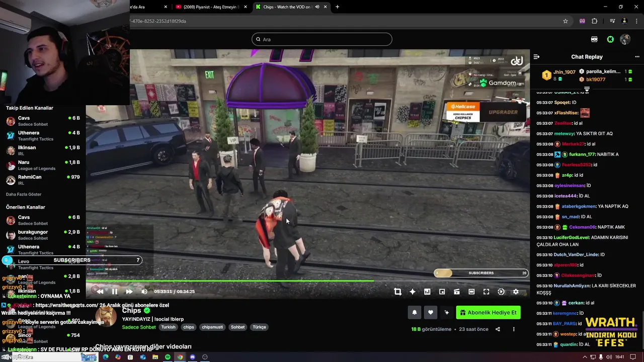The height and width of the screenshot is (362, 644).
Task: Open the Uthenera followed channel
Action: click(43, 136)
